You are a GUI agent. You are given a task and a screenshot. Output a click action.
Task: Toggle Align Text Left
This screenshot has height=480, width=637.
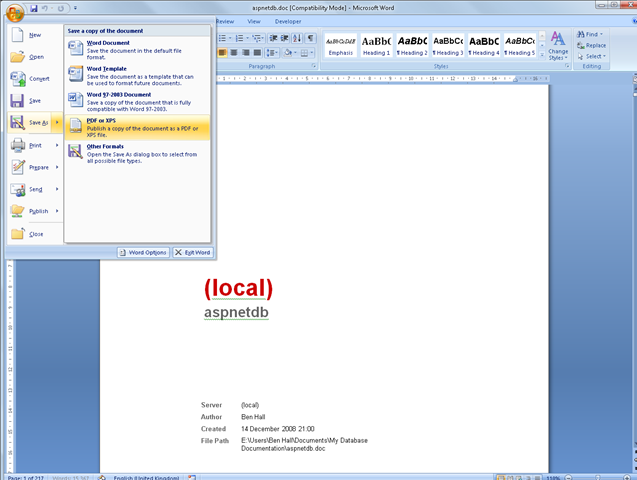click(222, 52)
